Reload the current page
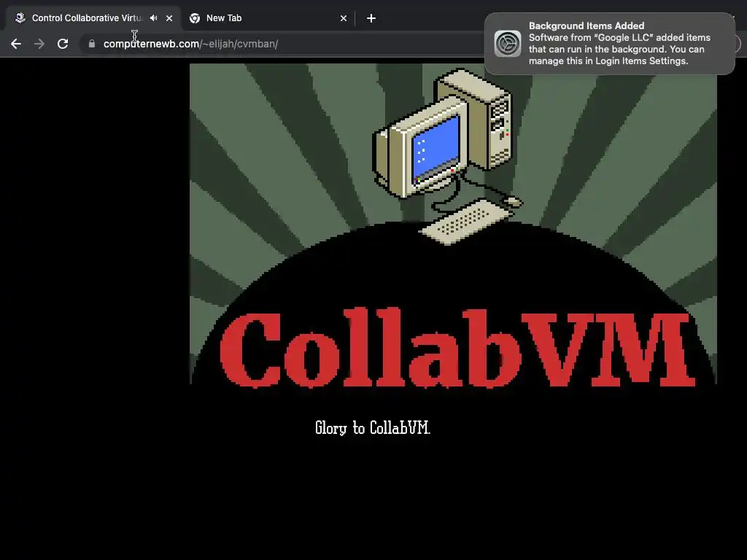The height and width of the screenshot is (560, 747). click(x=63, y=44)
